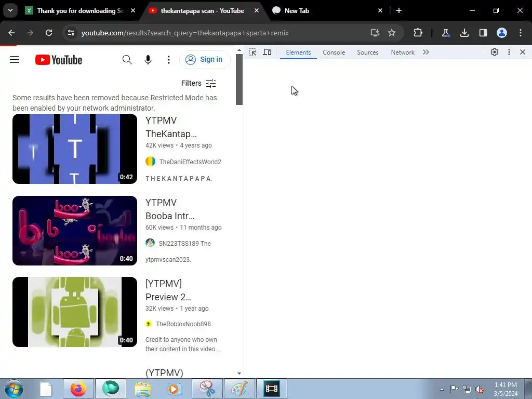Click the page vertical scrollbar thumb
The image size is (532, 399).
(239, 79)
